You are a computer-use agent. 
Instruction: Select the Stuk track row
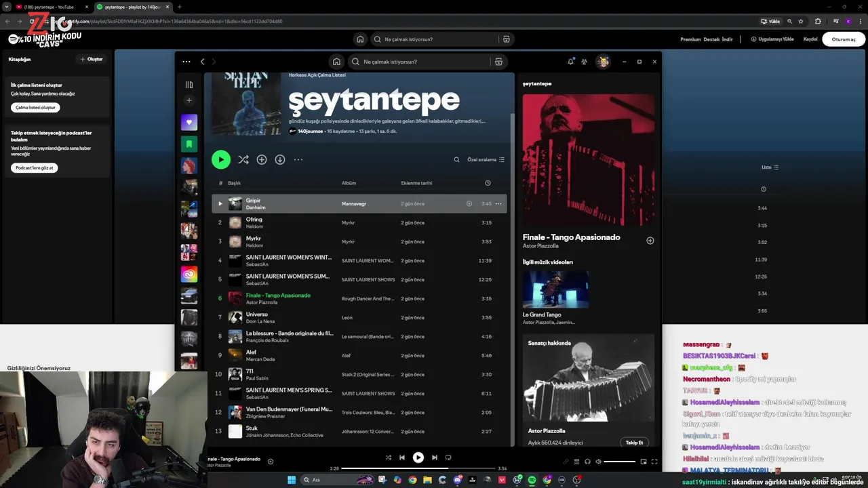[x=359, y=431]
